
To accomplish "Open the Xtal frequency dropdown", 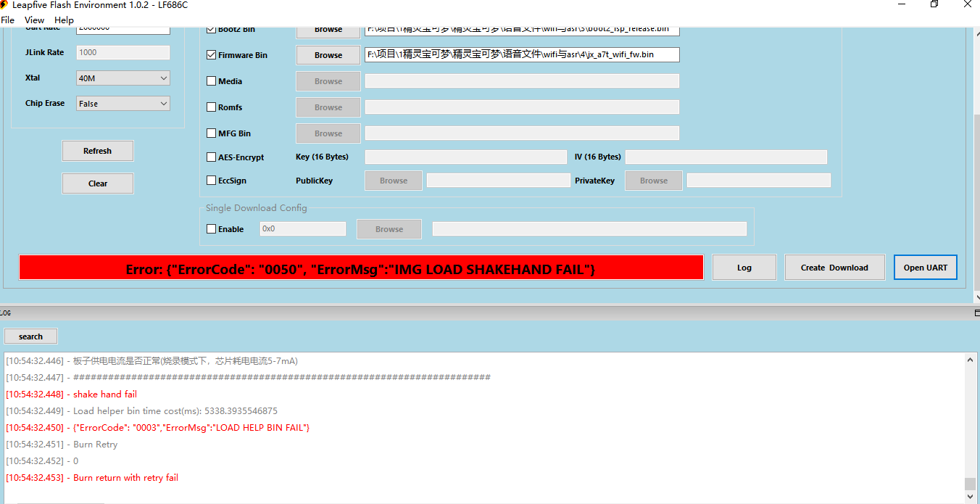I will pos(164,78).
